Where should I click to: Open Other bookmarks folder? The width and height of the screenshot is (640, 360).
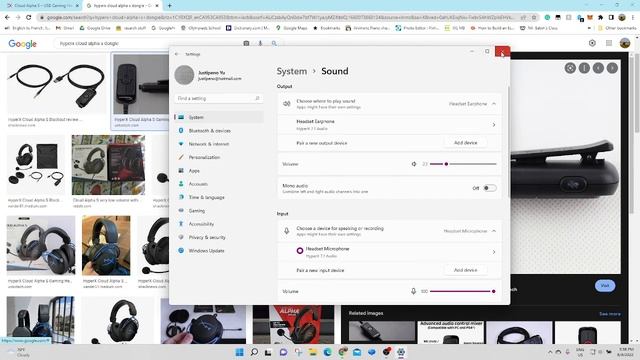pos(617,28)
